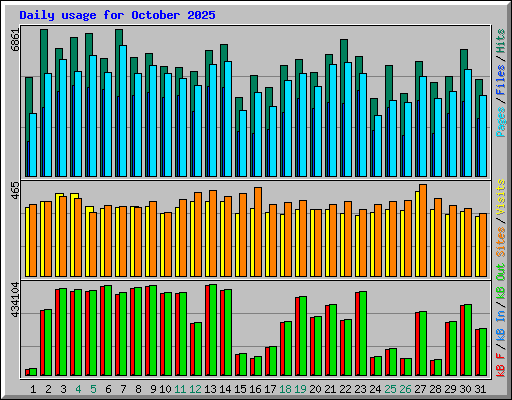Select the orange Sites bar for day 27
The image size is (512, 400).
(x=423, y=230)
